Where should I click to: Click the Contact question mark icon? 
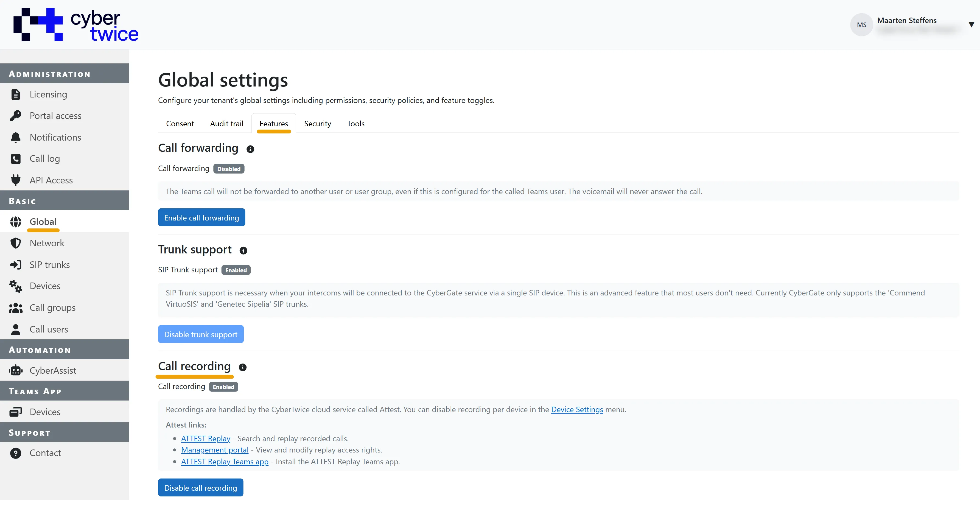16,453
